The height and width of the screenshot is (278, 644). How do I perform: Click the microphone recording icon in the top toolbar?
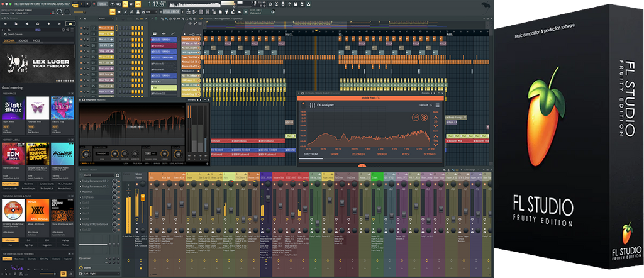(x=283, y=4)
